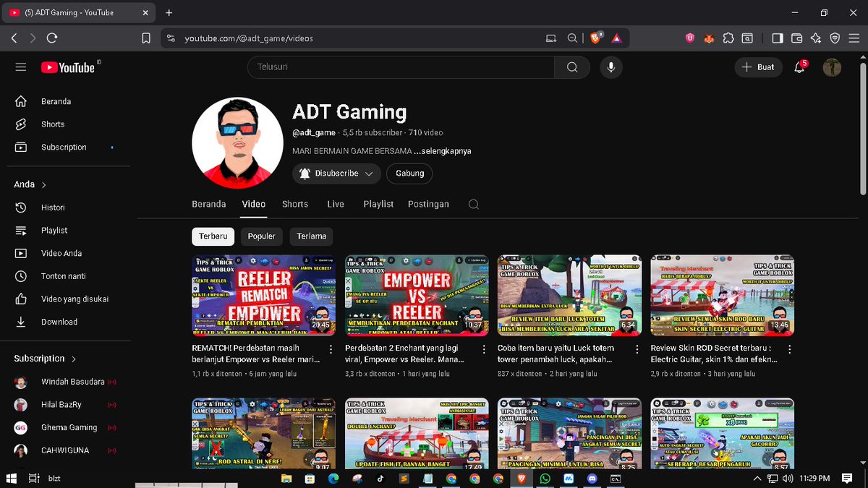Screen dimensions: 868x488
Task: Click the search magnifier button
Action: tap(572, 67)
